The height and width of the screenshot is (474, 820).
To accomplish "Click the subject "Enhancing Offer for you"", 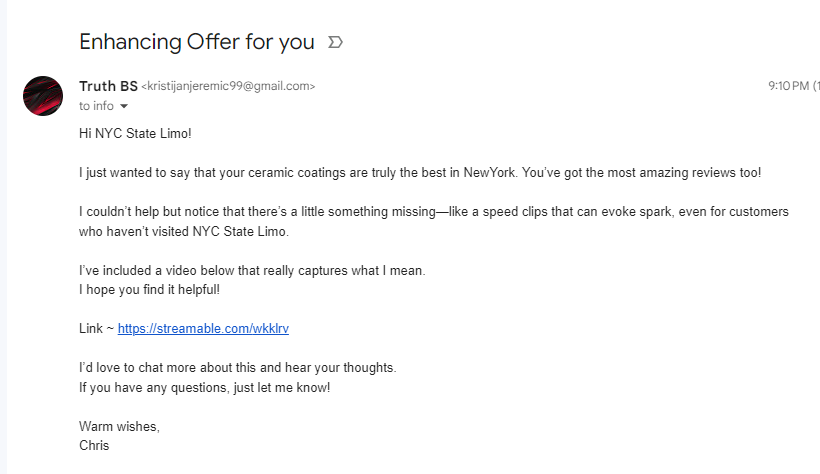I will [197, 42].
